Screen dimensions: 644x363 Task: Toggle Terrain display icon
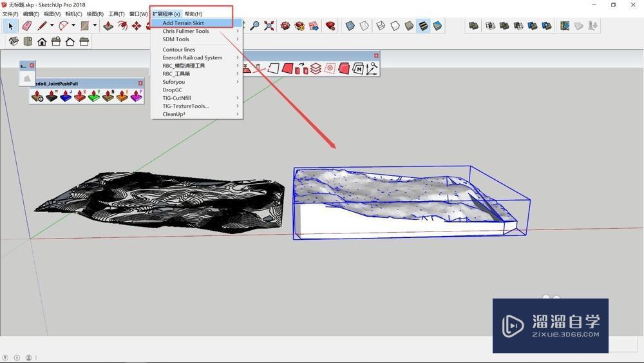tap(579, 26)
